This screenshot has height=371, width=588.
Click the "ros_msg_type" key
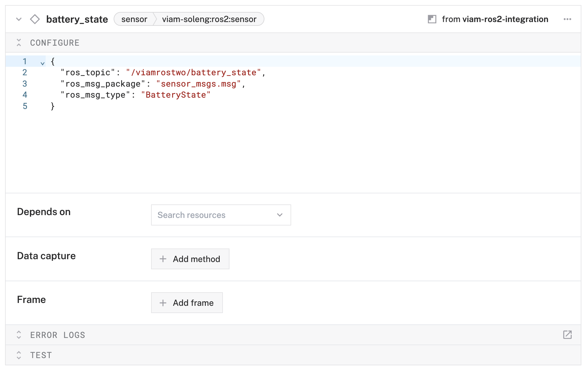tap(95, 95)
